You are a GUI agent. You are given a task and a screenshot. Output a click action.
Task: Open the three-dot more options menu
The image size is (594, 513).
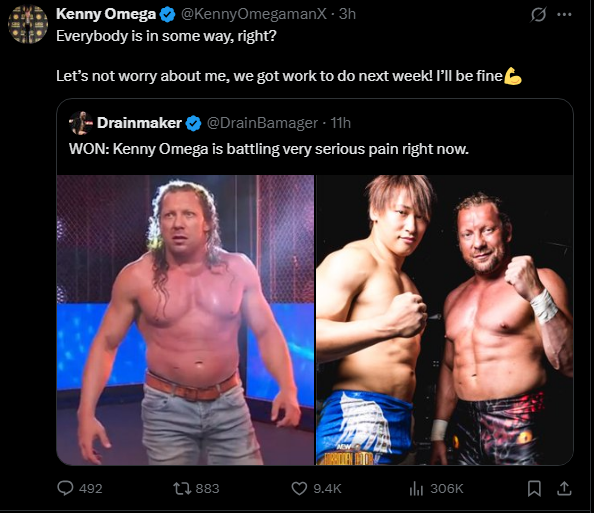[564, 15]
